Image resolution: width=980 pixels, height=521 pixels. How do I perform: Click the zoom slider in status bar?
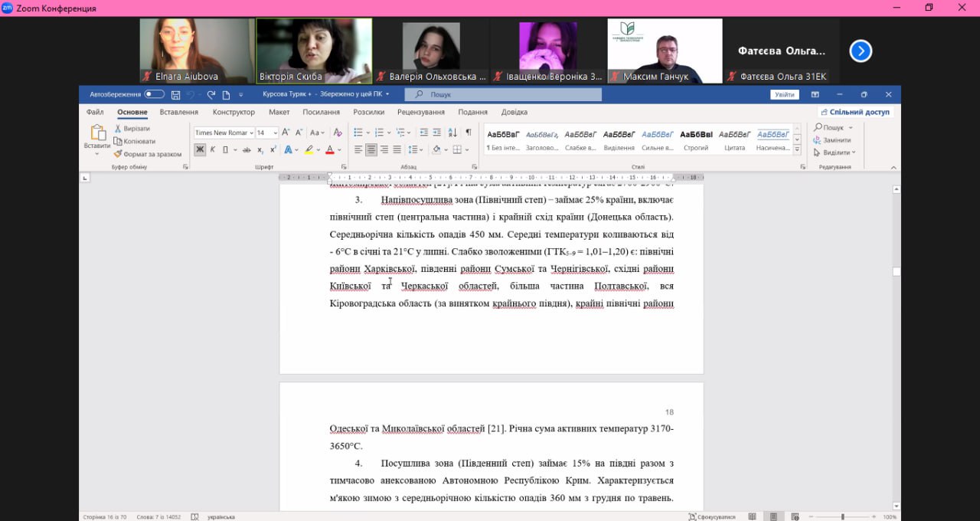842,516
